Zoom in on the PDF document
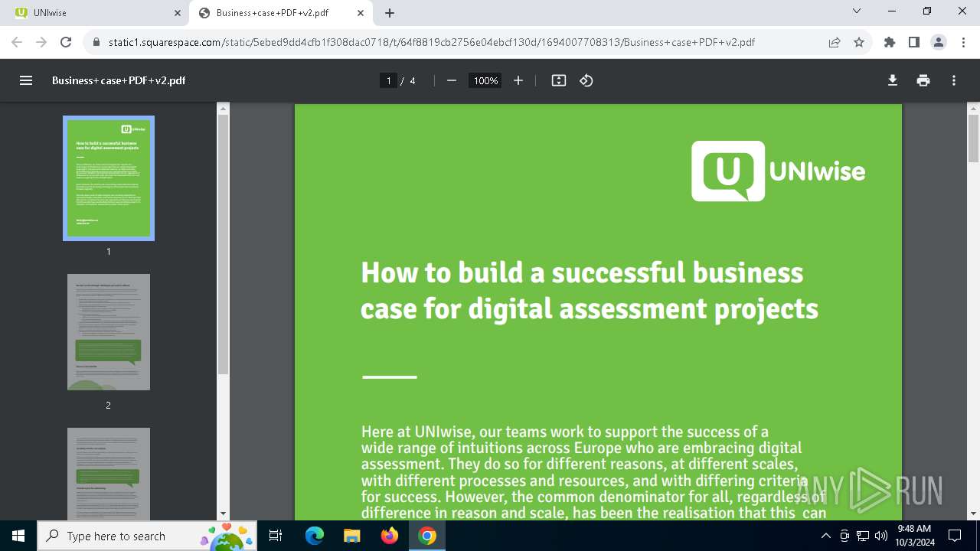The height and width of the screenshot is (551, 980). pyautogui.click(x=518, y=80)
